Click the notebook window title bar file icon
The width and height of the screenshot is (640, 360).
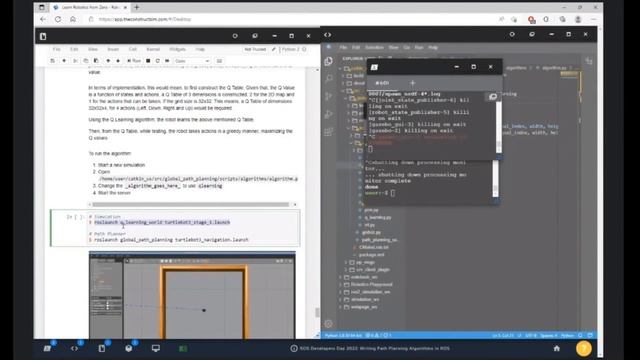coord(43,36)
